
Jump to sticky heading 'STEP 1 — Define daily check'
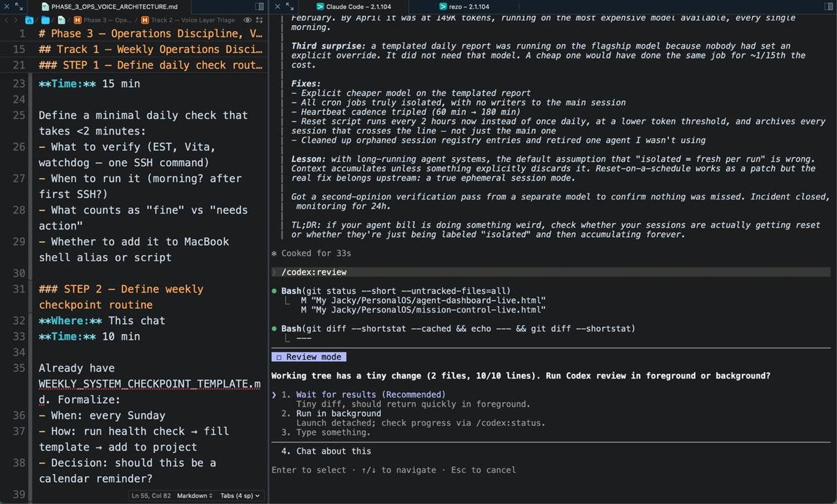[x=151, y=66]
